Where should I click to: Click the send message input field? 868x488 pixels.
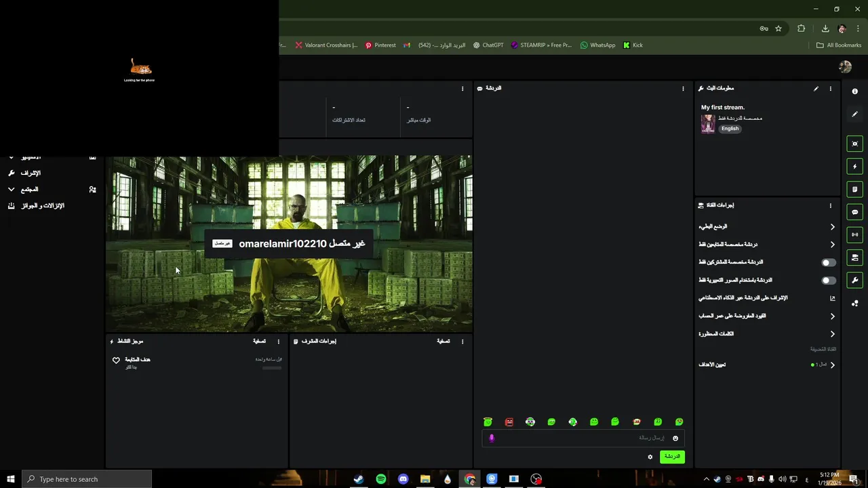point(583,438)
